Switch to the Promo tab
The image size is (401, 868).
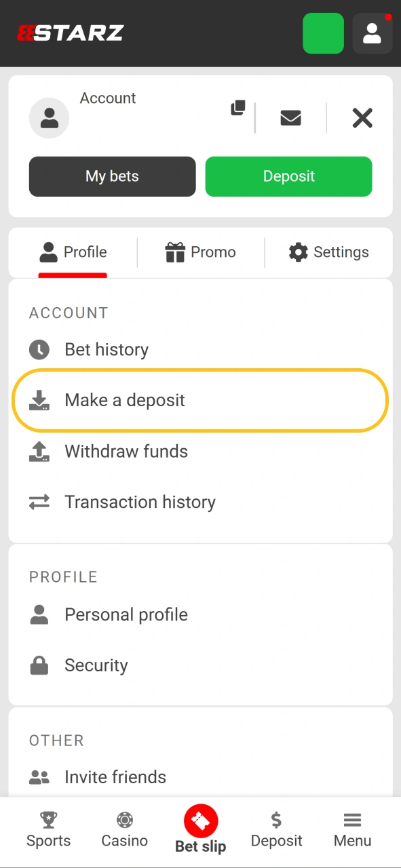pos(200,252)
